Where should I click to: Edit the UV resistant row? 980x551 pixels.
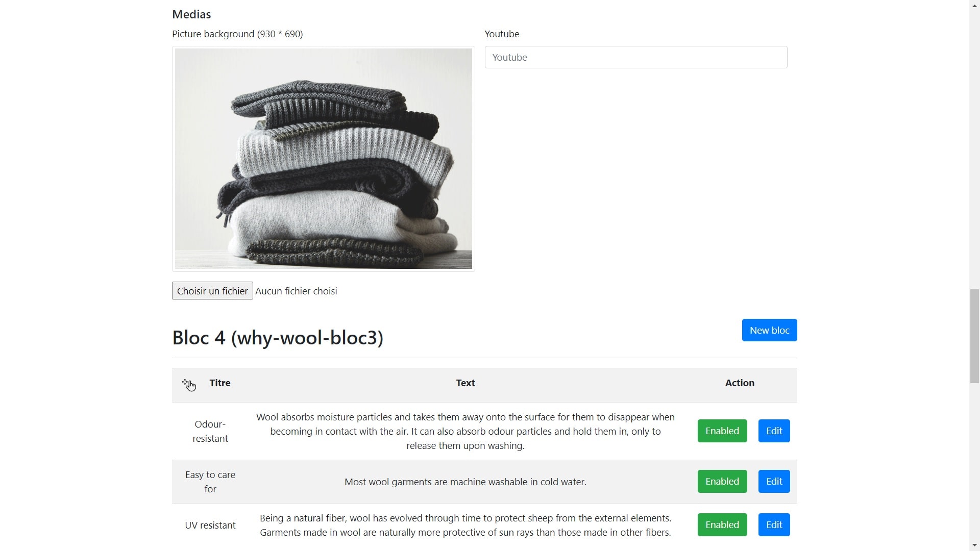pos(774,524)
